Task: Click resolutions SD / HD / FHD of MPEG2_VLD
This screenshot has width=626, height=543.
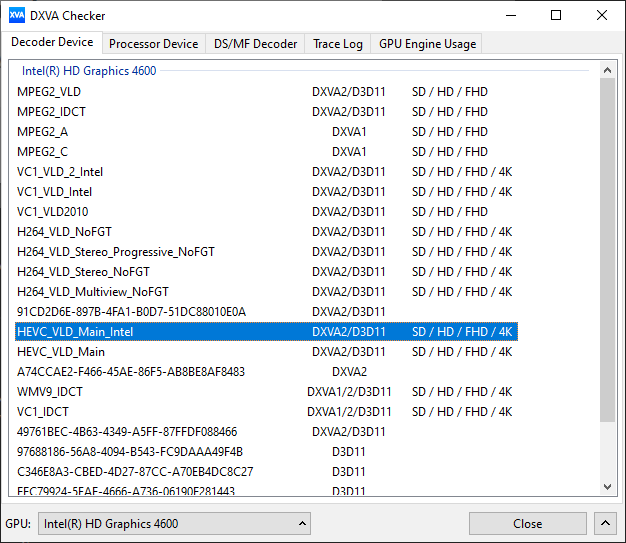Action: pos(450,92)
